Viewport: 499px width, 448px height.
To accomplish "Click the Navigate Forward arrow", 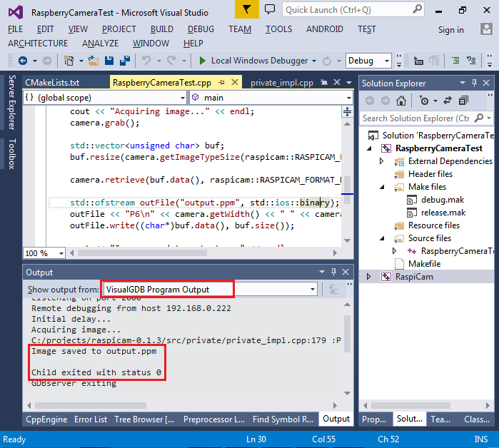I will 47,61.
